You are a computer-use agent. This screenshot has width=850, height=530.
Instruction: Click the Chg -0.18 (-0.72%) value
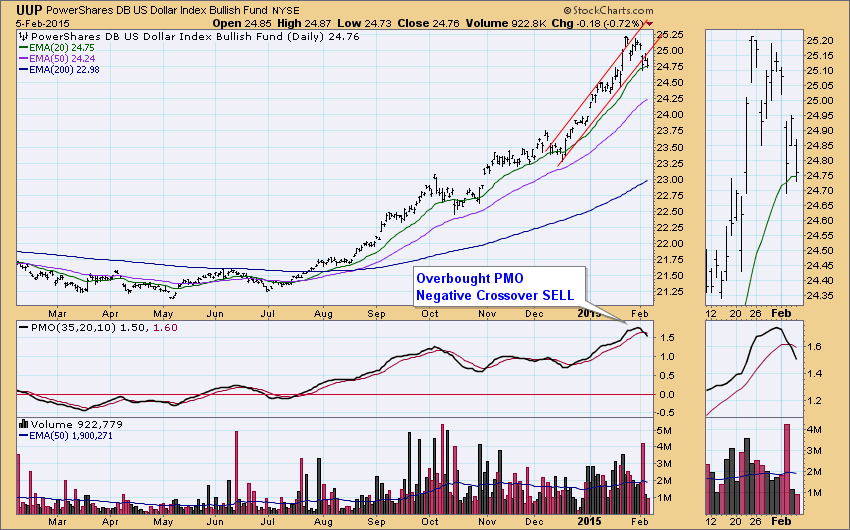[x=597, y=23]
